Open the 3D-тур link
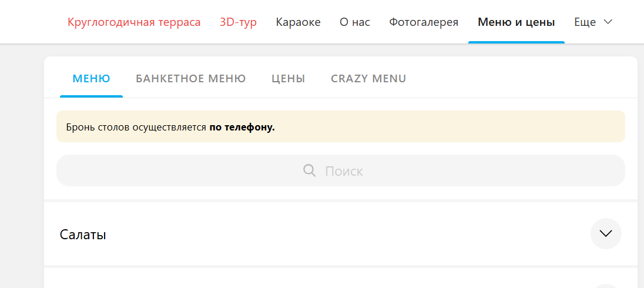This screenshot has height=288, width=644. click(238, 22)
